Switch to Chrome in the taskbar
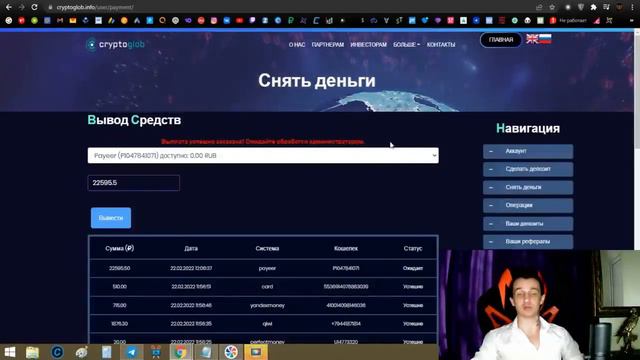Viewport: 640px width, 360px height. (x=181, y=352)
